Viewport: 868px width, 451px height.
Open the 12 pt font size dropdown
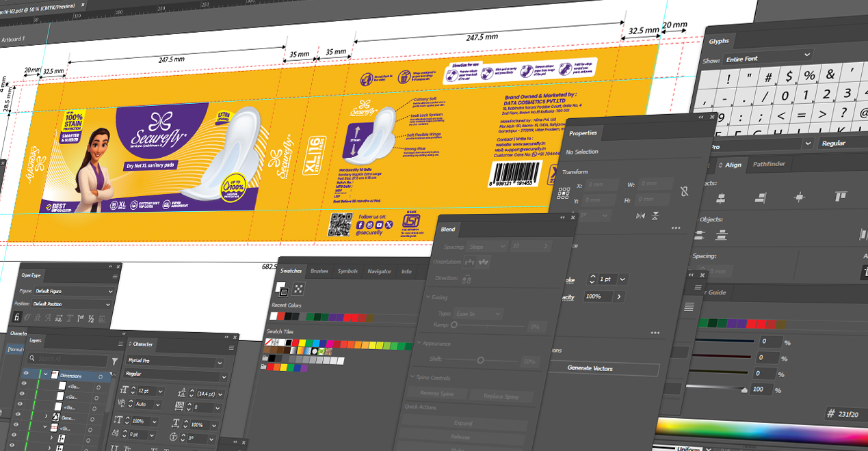point(160,391)
